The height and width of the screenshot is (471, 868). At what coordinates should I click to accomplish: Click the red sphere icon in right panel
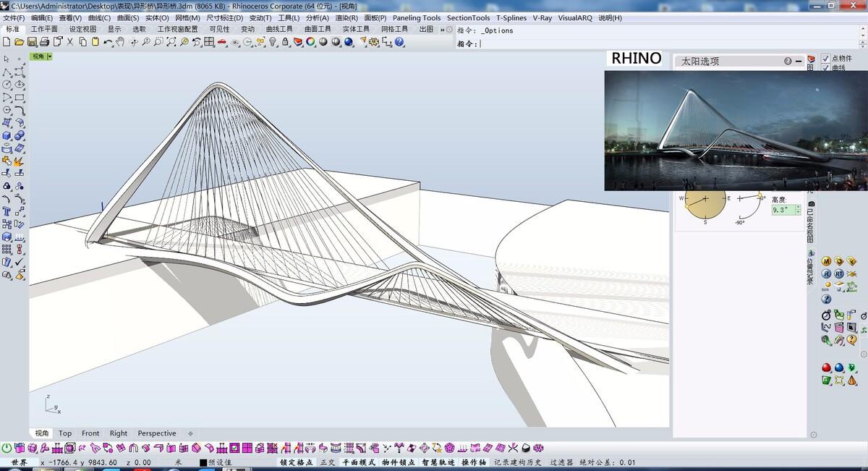[826, 368]
